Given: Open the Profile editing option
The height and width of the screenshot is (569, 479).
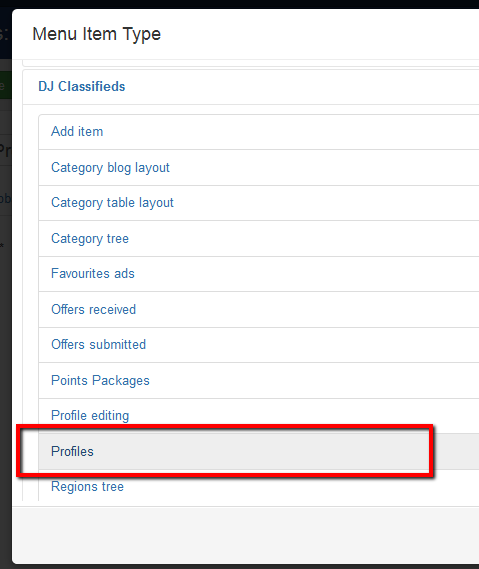Looking at the screenshot, I should pos(259,416).
